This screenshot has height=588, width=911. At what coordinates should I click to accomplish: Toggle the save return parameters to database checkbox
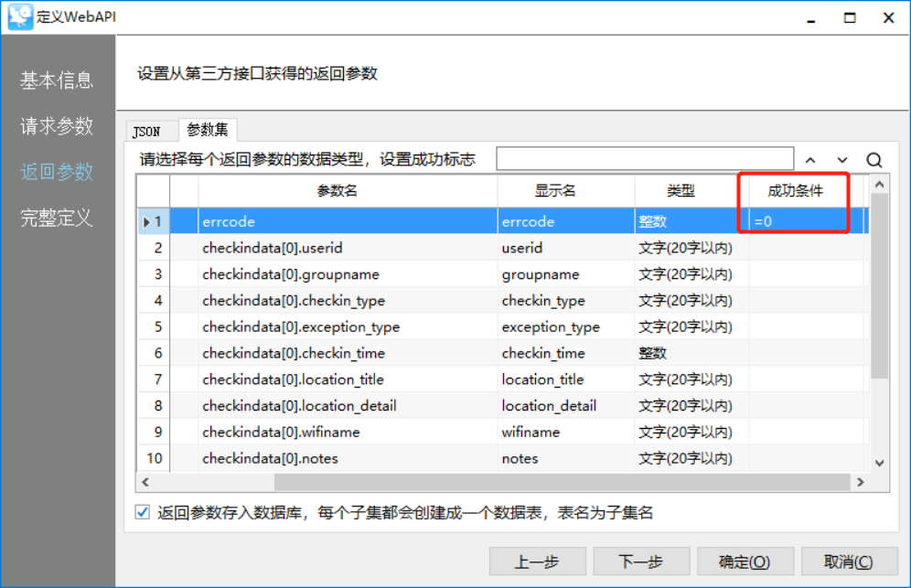143,513
